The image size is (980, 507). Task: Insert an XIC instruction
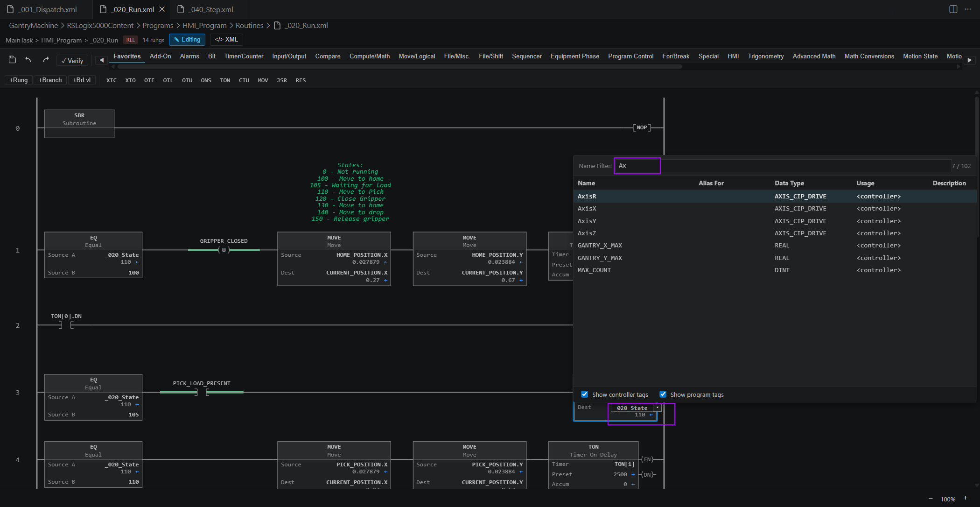coord(112,80)
